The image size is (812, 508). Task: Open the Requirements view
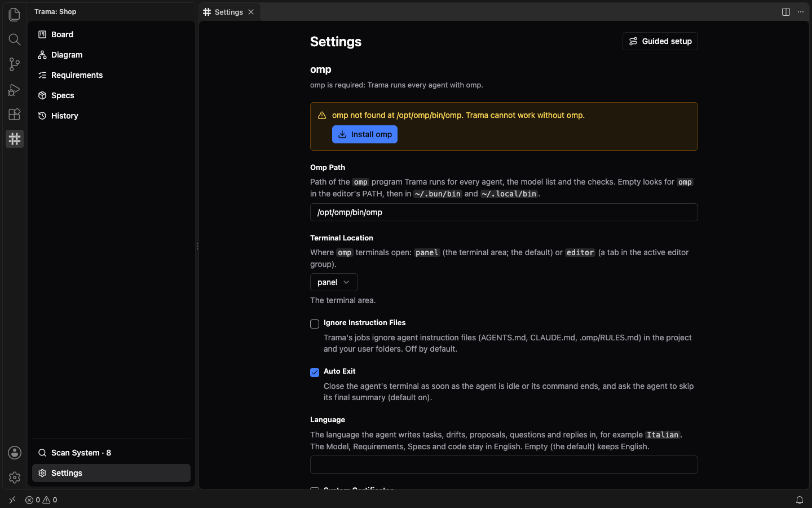111,75
